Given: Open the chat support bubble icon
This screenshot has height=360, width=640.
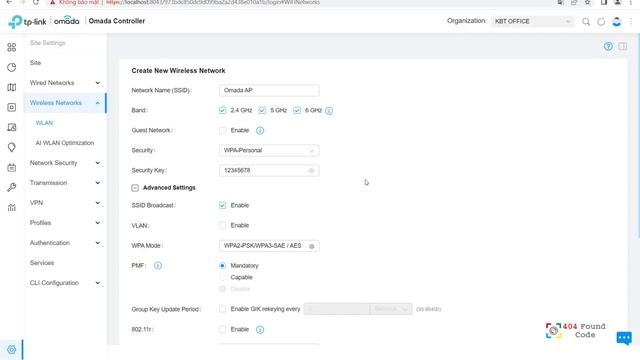Looking at the screenshot, I should [624, 338].
